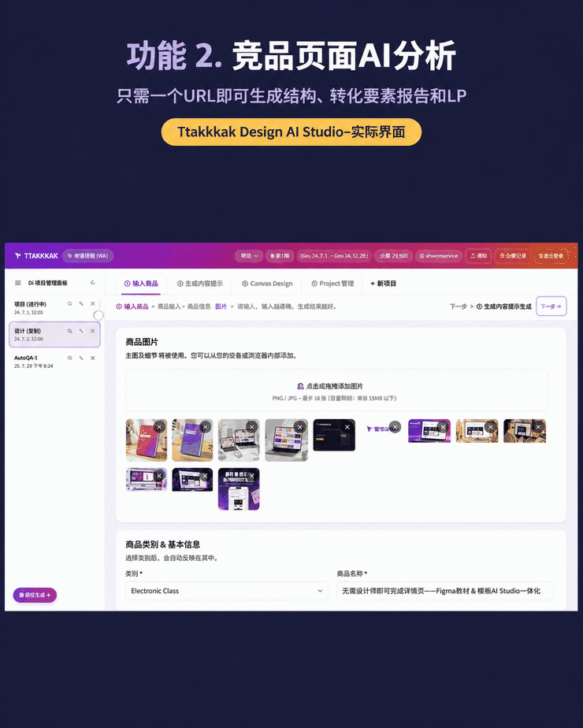Remove the purple-background monitor image in first row
The image size is (583, 728).
[443, 427]
